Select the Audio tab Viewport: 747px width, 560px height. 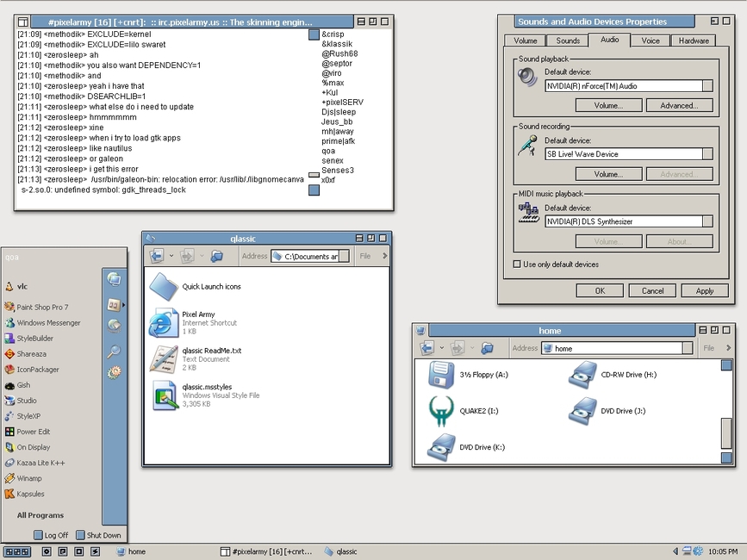[x=609, y=40]
